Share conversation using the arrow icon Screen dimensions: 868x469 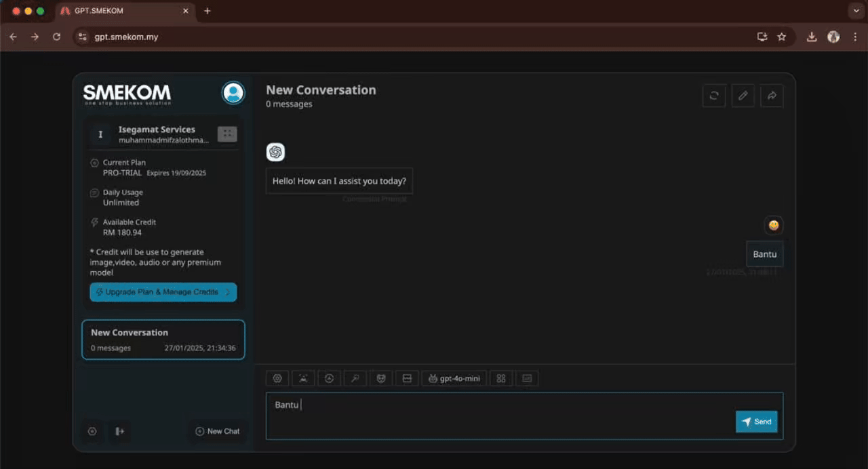[772, 96]
